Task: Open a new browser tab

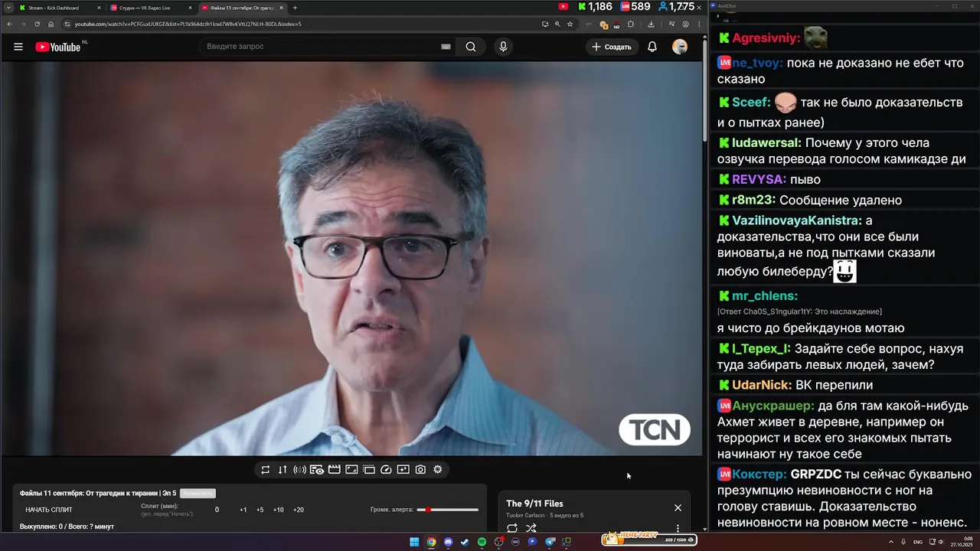Action: pos(295,8)
